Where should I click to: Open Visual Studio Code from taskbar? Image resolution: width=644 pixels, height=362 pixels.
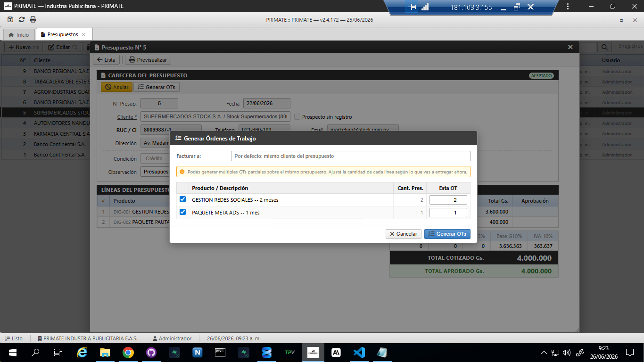coord(359,353)
